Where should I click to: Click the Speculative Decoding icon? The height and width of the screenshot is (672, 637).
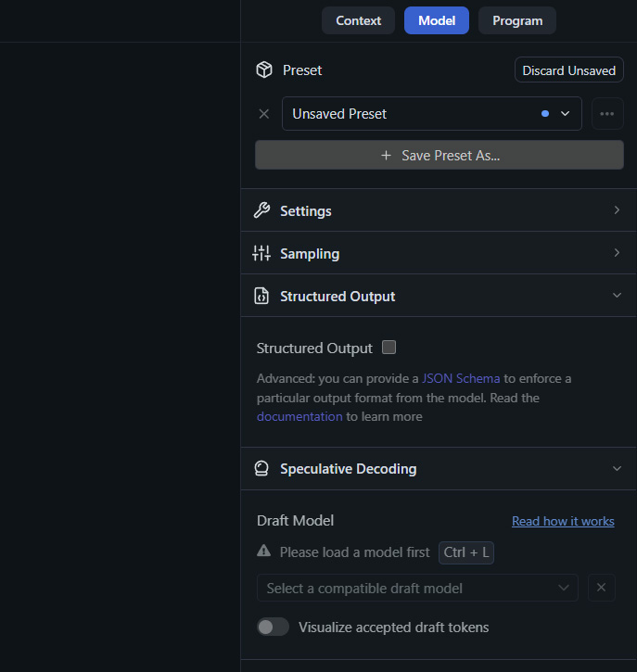coord(261,469)
